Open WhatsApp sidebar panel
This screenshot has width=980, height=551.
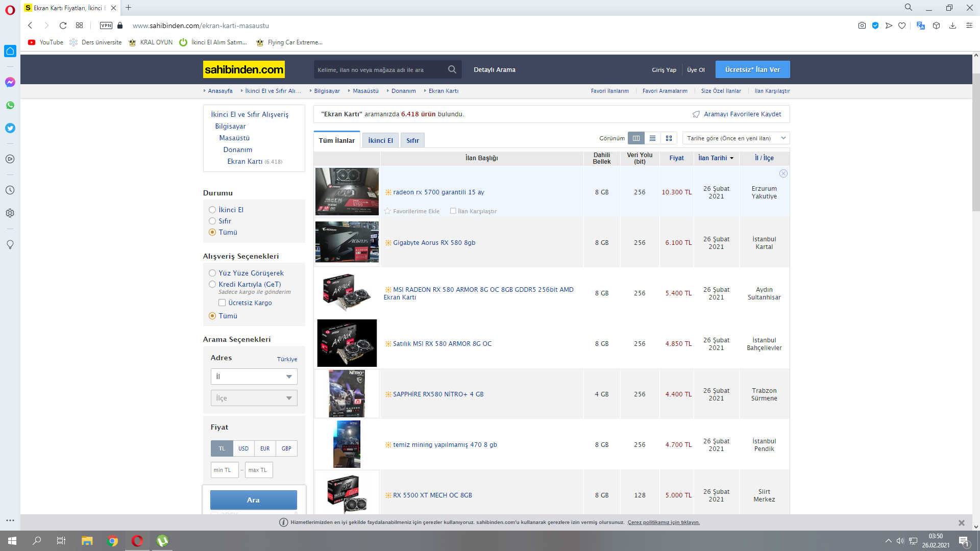click(10, 105)
